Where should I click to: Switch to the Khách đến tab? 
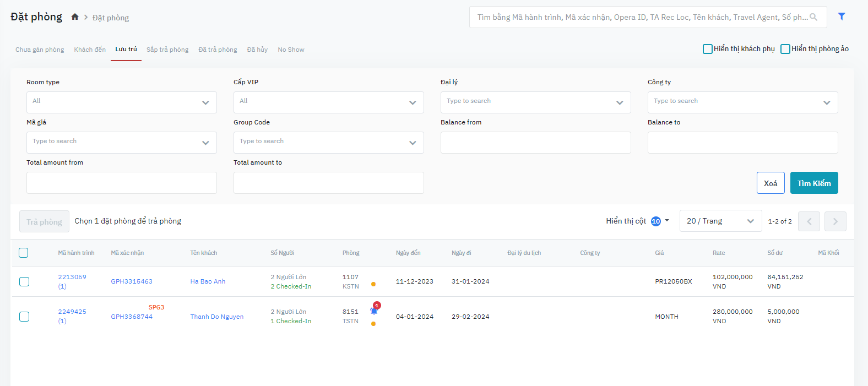point(90,50)
